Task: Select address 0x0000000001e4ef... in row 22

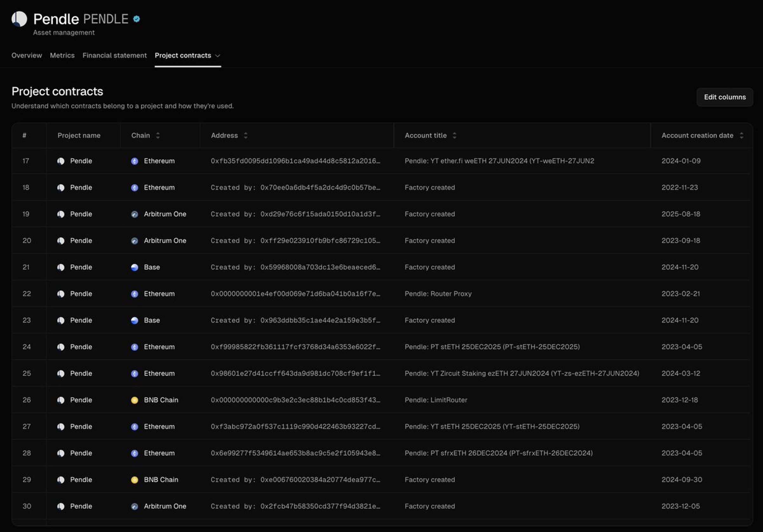Action: [x=295, y=294]
